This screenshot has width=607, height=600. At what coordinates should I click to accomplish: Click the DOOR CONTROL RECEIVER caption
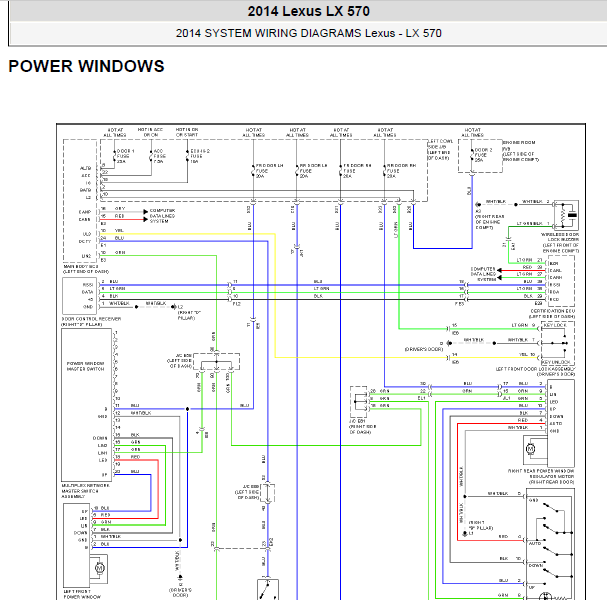click(91, 322)
